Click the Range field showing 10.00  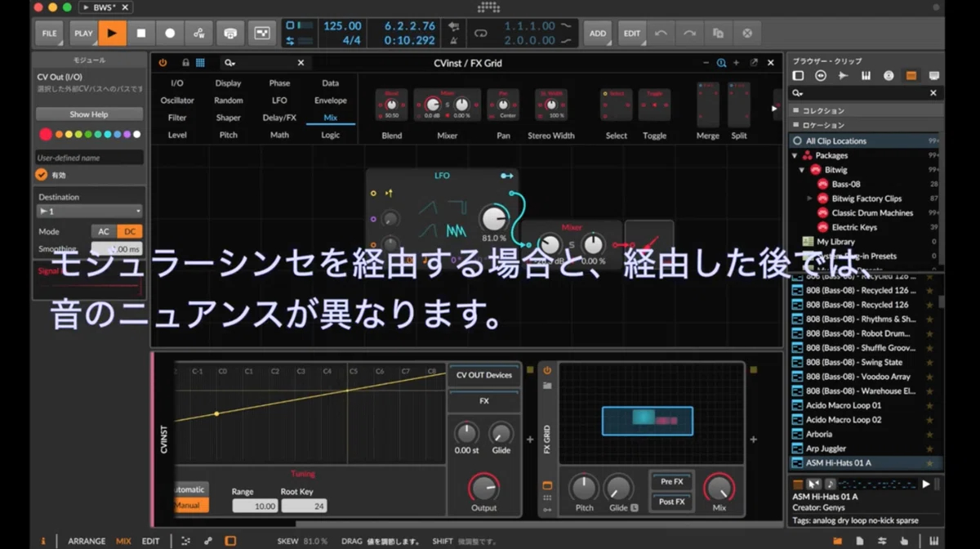[x=254, y=506]
